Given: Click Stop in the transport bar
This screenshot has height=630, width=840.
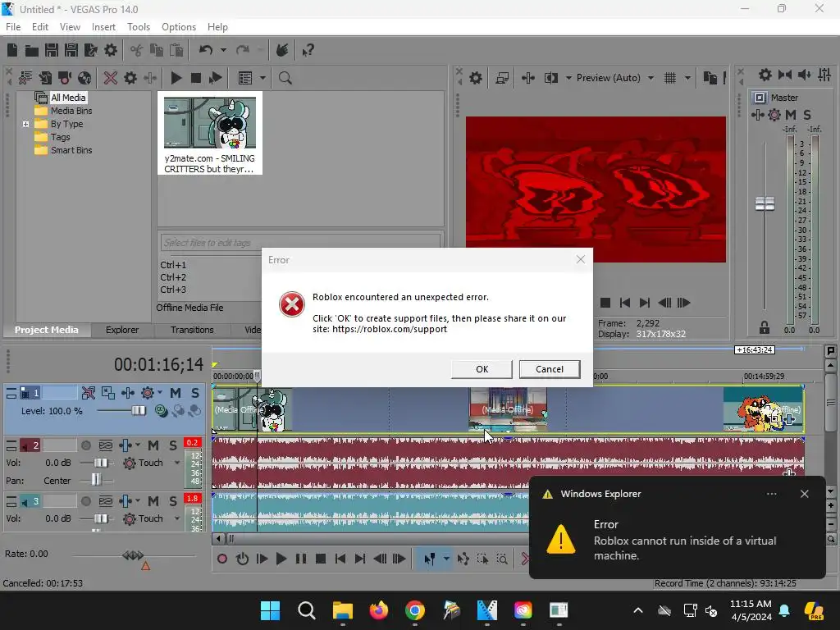Looking at the screenshot, I should coord(321,559).
